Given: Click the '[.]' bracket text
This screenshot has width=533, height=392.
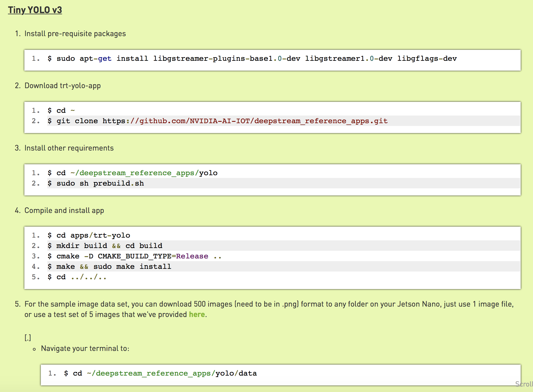Looking at the screenshot, I should pyautogui.click(x=28, y=338).
